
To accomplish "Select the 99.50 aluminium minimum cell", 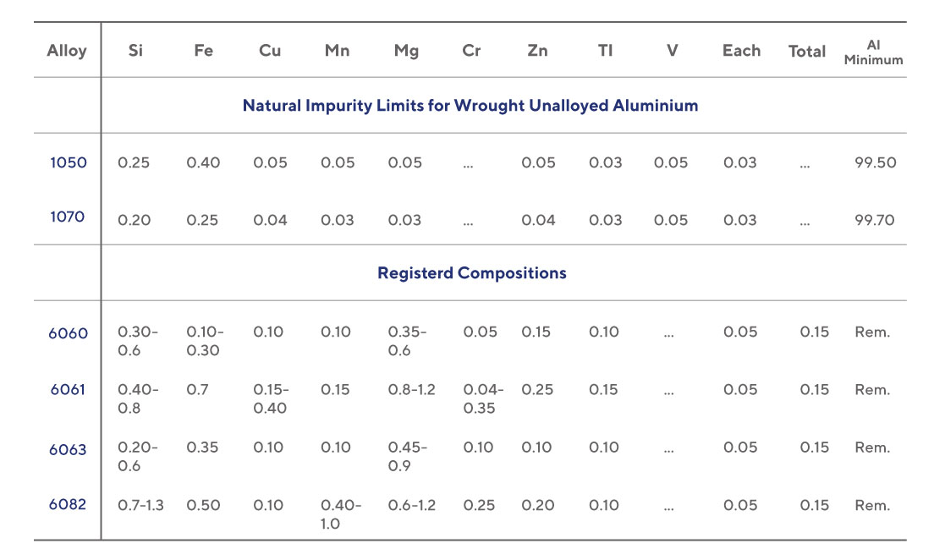I will [875, 162].
